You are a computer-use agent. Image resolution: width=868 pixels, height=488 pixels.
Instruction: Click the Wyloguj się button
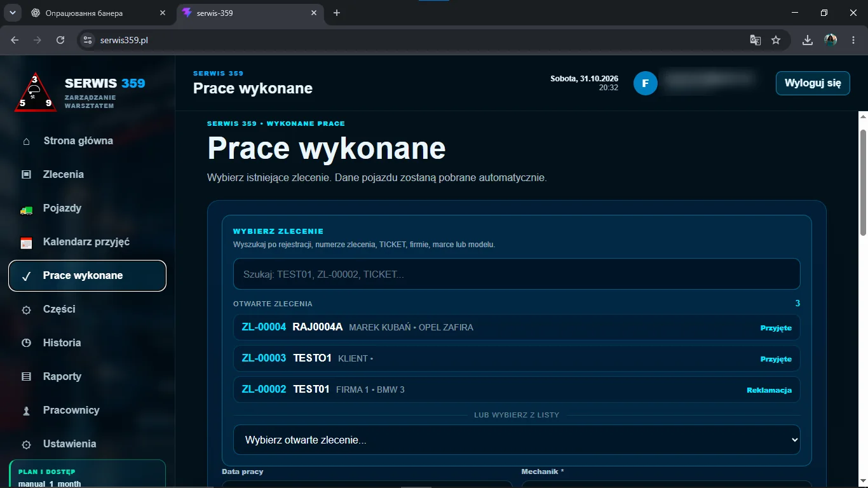[813, 83]
